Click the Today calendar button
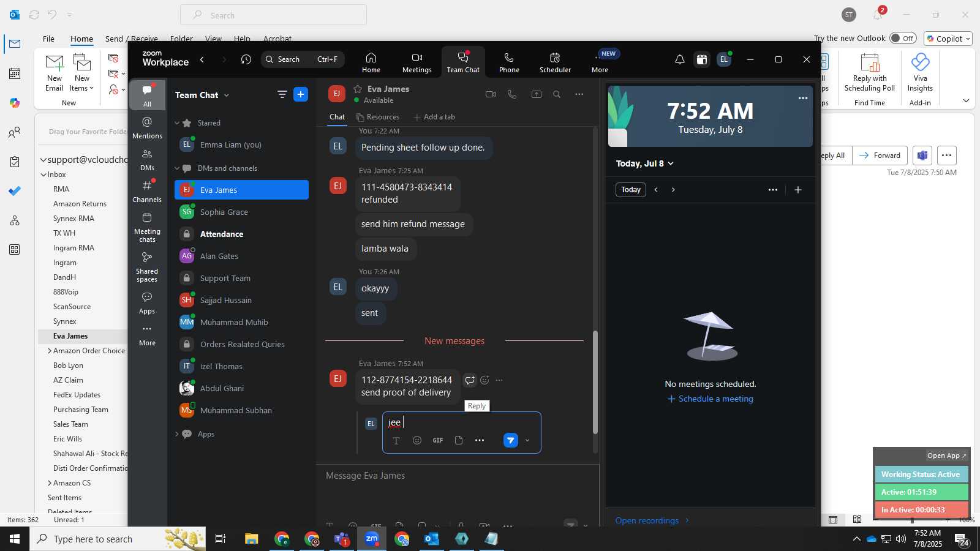 click(630, 190)
